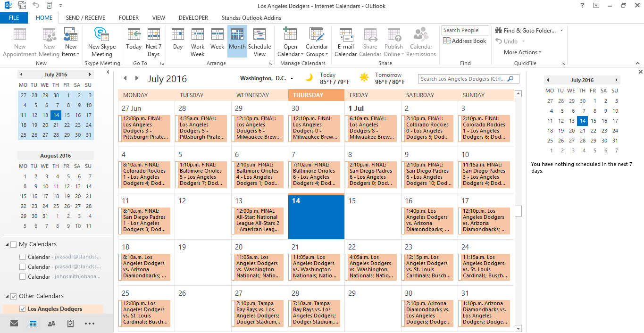Select Month view
The image size is (644, 333).
[x=237, y=42]
